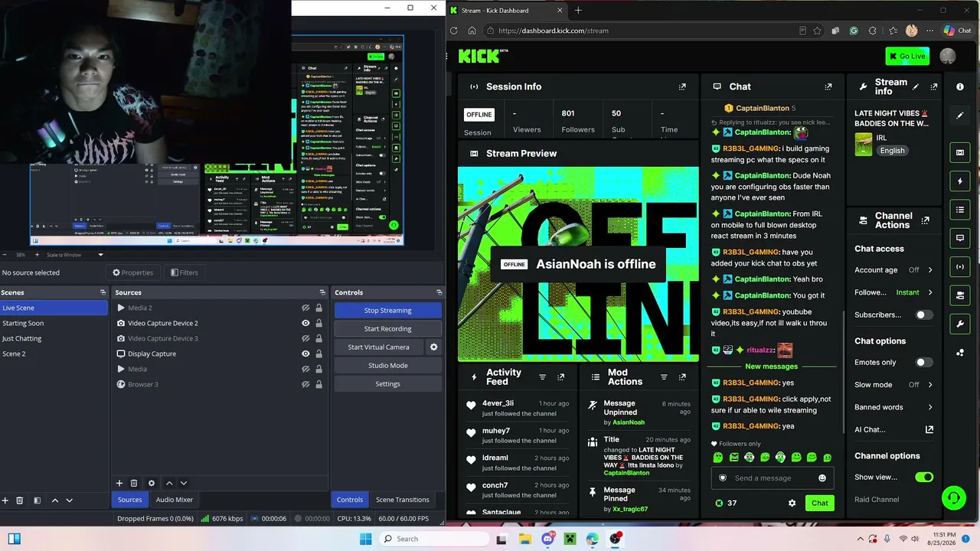Open the Windows Start menu
The image size is (980, 551).
(x=365, y=539)
